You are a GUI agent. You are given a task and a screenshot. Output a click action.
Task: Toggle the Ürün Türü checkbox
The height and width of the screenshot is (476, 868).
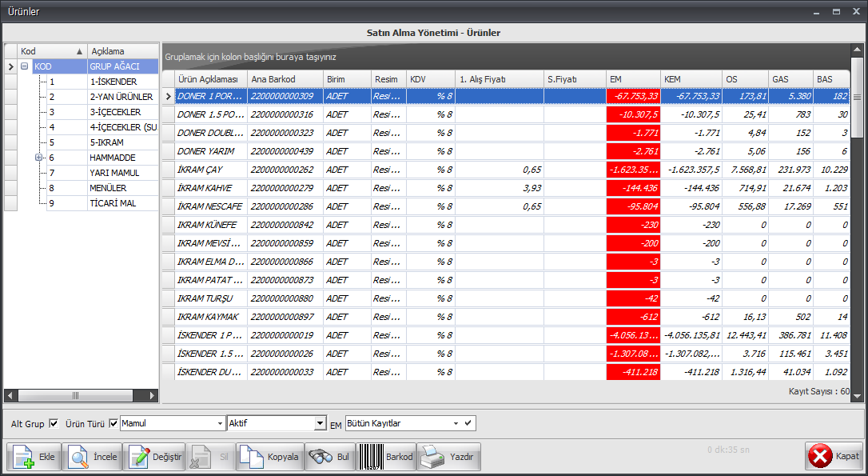[x=113, y=423]
